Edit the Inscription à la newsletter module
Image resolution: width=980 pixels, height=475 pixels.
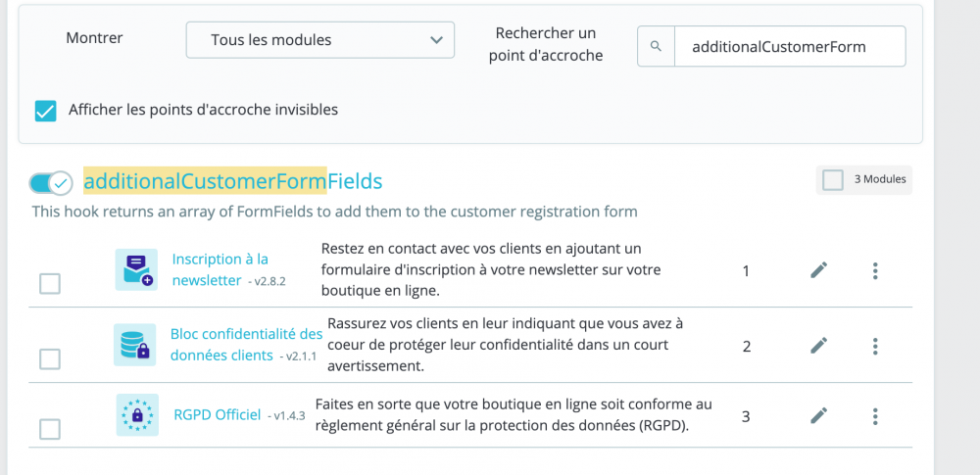819,270
